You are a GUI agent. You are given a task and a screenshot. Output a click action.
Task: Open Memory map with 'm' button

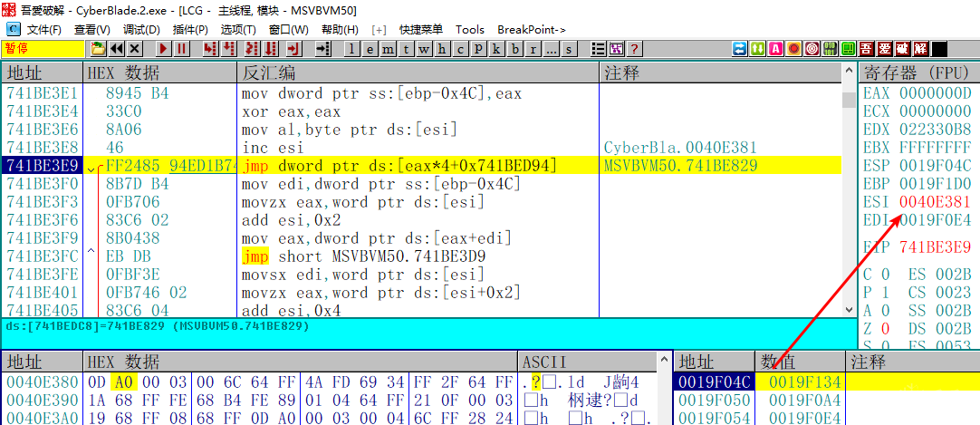click(389, 49)
